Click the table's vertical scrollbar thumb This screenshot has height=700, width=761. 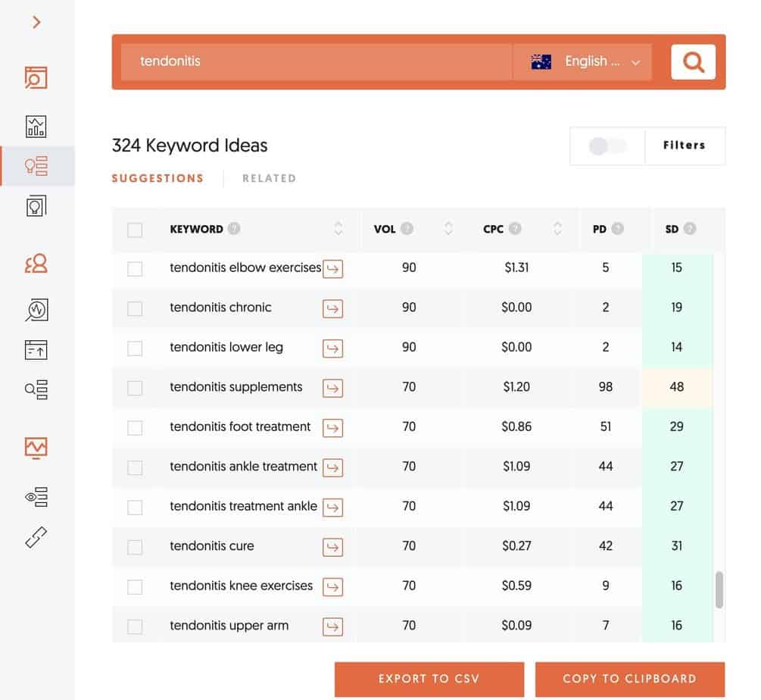click(719, 589)
